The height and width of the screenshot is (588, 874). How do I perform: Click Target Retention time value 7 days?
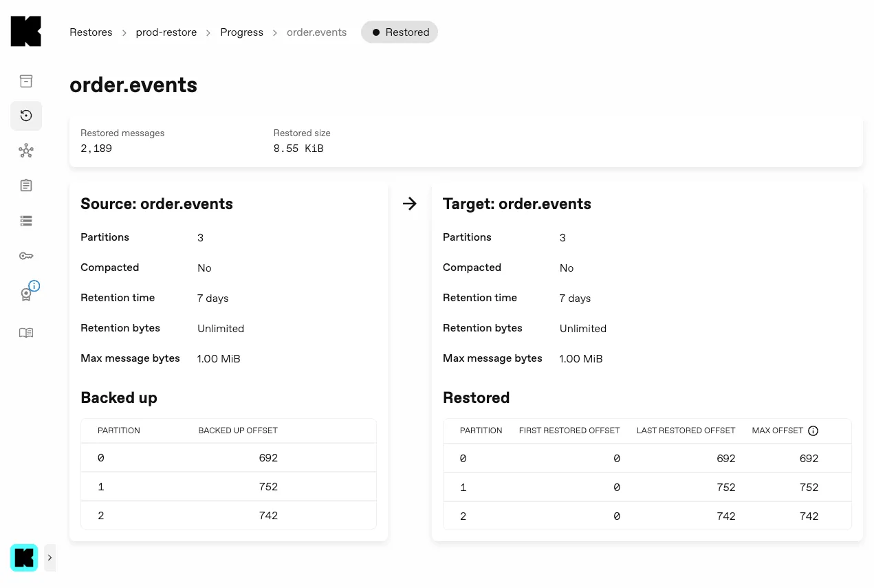click(x=575, y=298)
